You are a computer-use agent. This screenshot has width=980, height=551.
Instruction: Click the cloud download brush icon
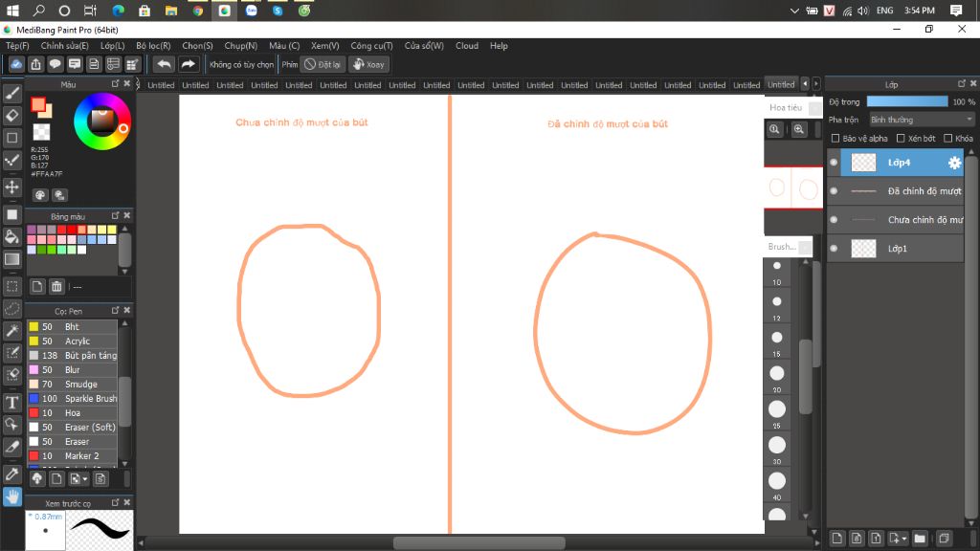[x=37, y=479]
